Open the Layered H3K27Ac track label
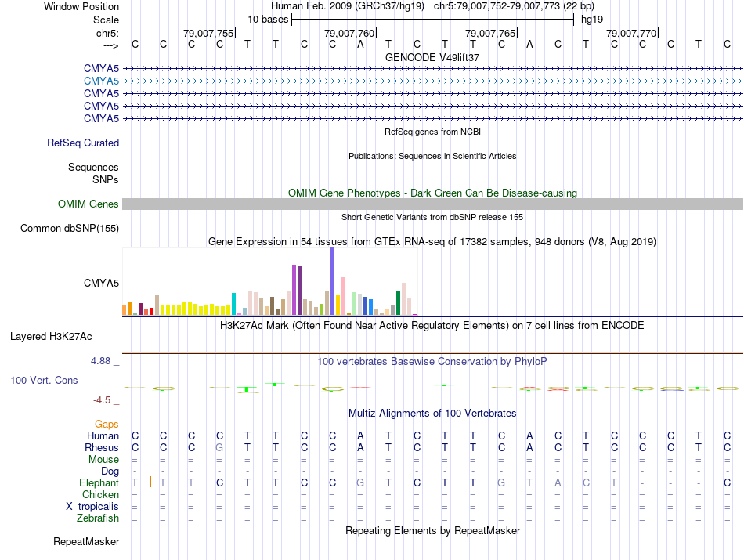Viewport: 744px width, 560px height. [x=51, y=337]
